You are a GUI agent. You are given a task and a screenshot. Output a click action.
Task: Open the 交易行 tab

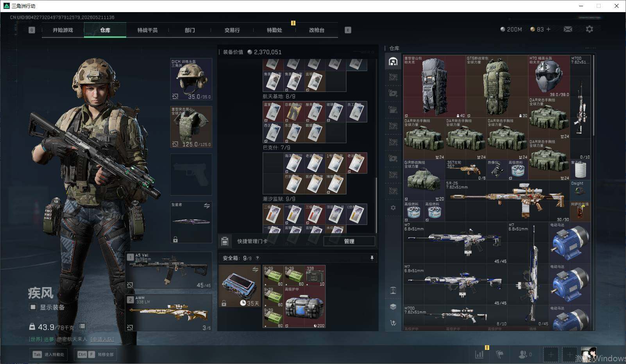[232, 30]
